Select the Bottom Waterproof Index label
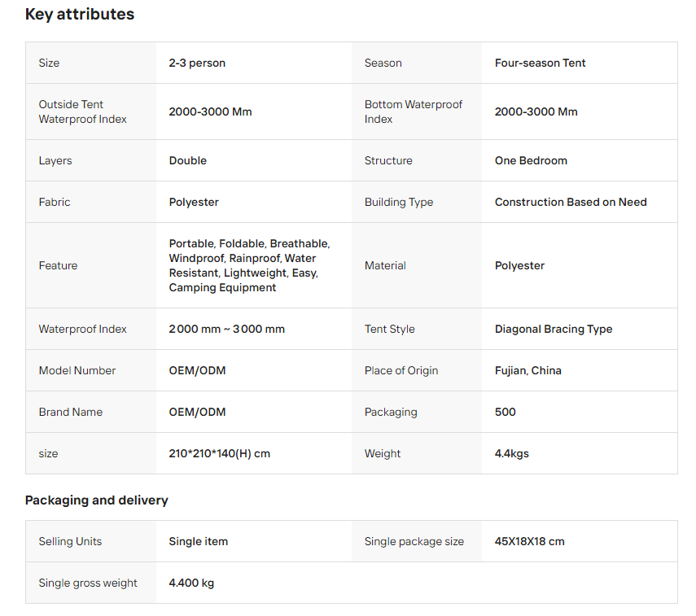 414,111
